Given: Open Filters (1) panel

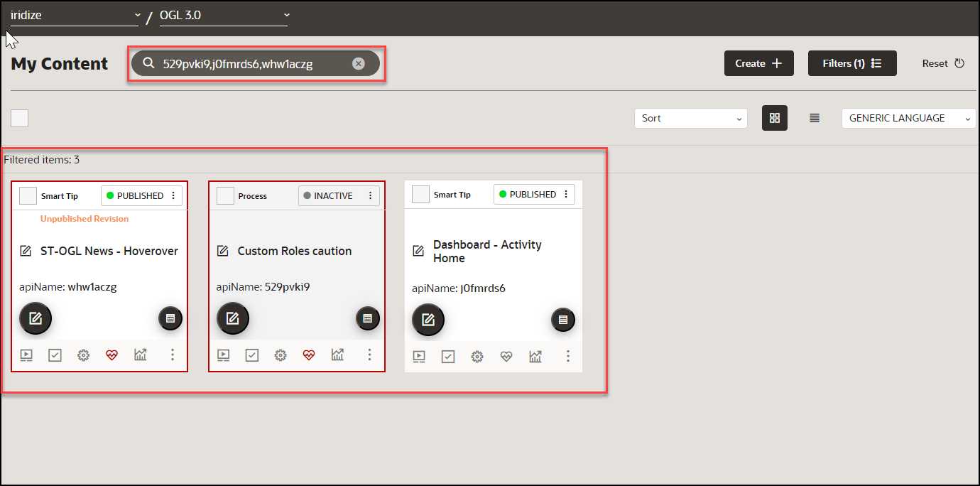Looking at the screenshot, I should [852, 63].
